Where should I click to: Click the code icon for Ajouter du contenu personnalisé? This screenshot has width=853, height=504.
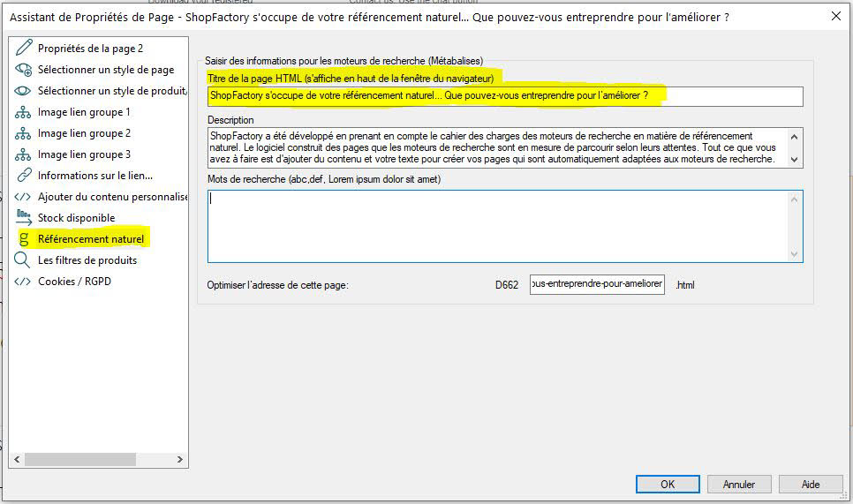(24, 197)
